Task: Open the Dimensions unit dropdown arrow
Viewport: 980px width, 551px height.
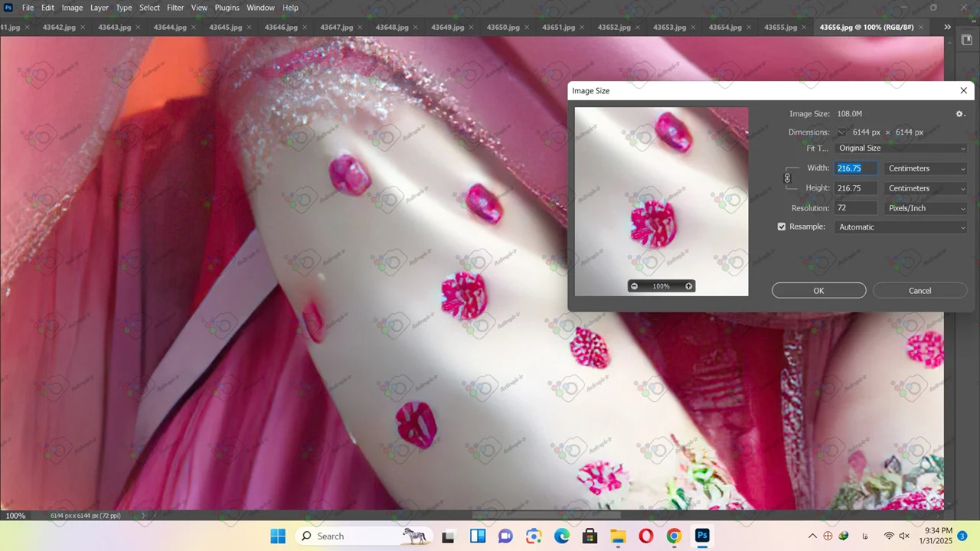Action: [841, 132]
